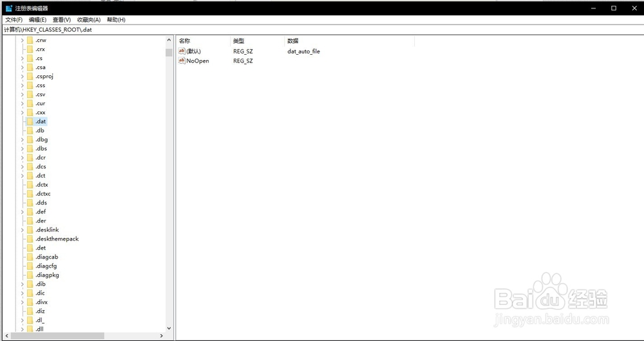
Task: Click the .der folder icon
Action: [x=30, y=221]
